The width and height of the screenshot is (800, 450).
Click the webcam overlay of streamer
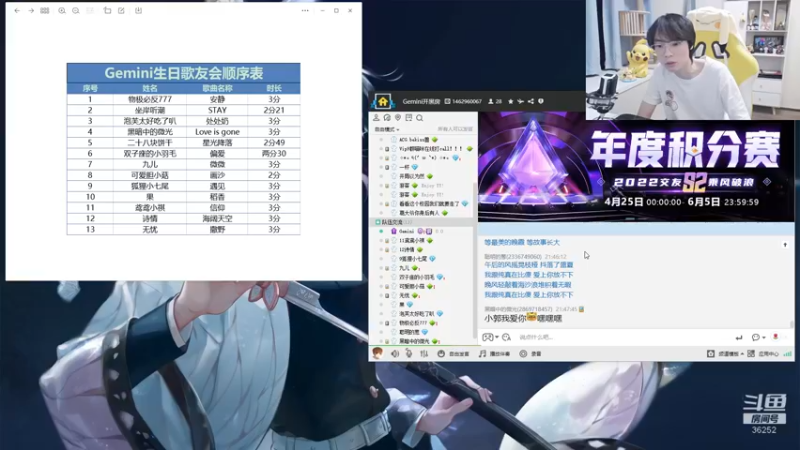click(x=693, y=60)
